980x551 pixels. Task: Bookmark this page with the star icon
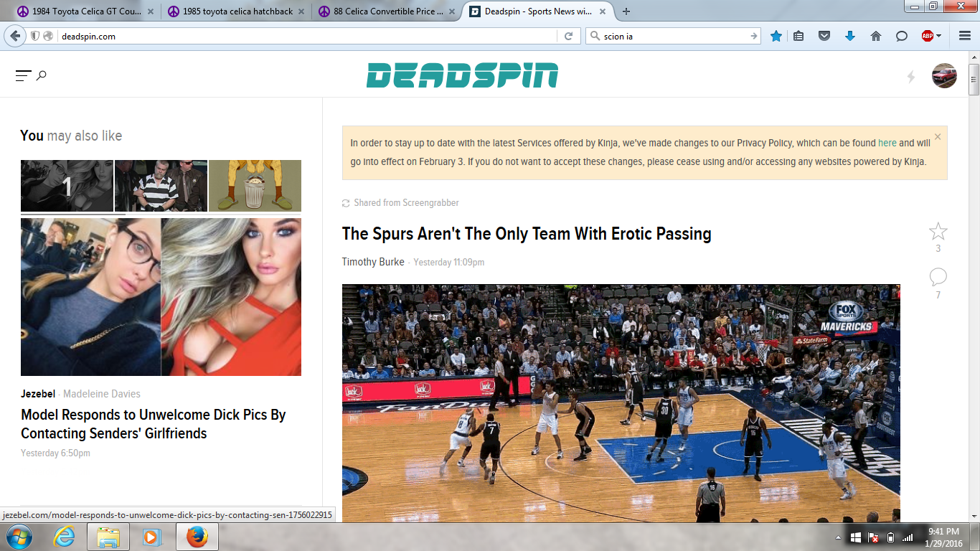point(776,36)
